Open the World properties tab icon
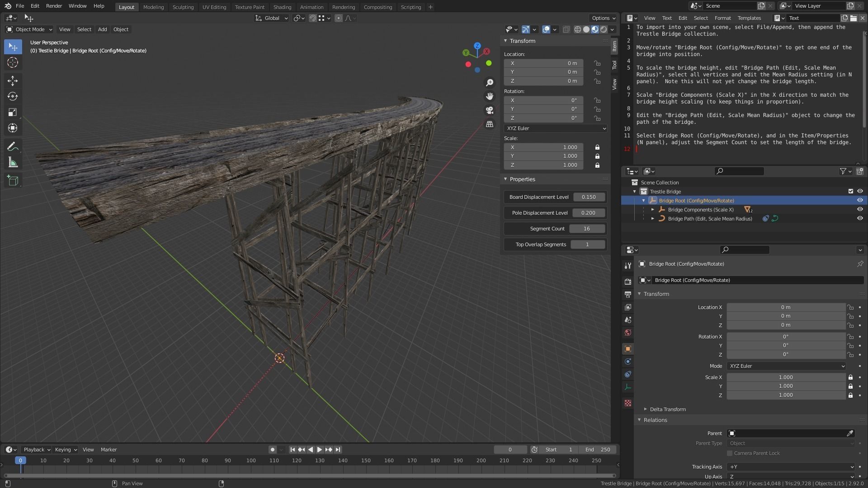Image resolution: width=868 pixels, height=488 pixels. click(x=627, y=333)
